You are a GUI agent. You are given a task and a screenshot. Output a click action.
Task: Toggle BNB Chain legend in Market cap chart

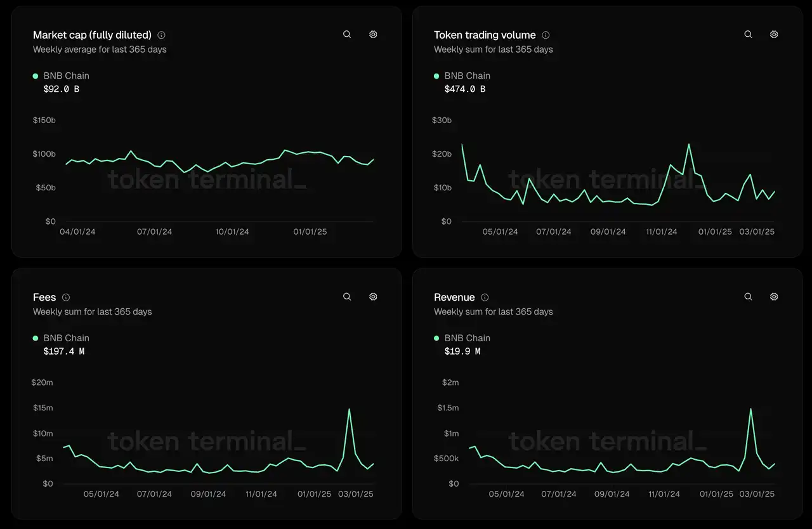[66, 76]
